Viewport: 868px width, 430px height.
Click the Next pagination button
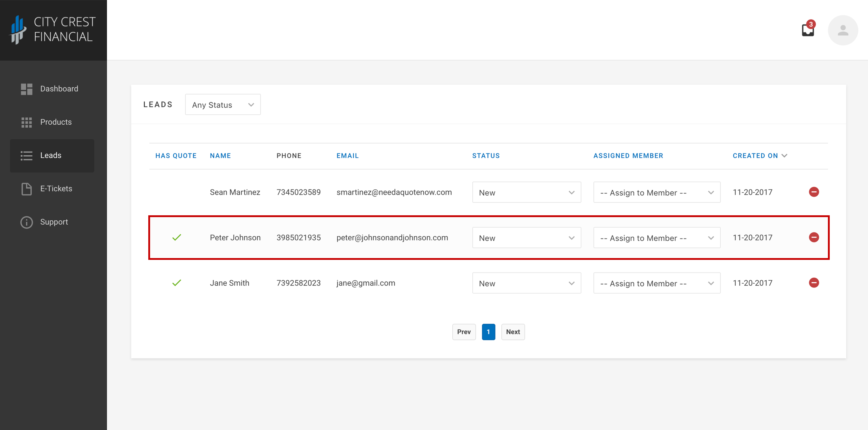pyautogui.click(x=511, y=332)
